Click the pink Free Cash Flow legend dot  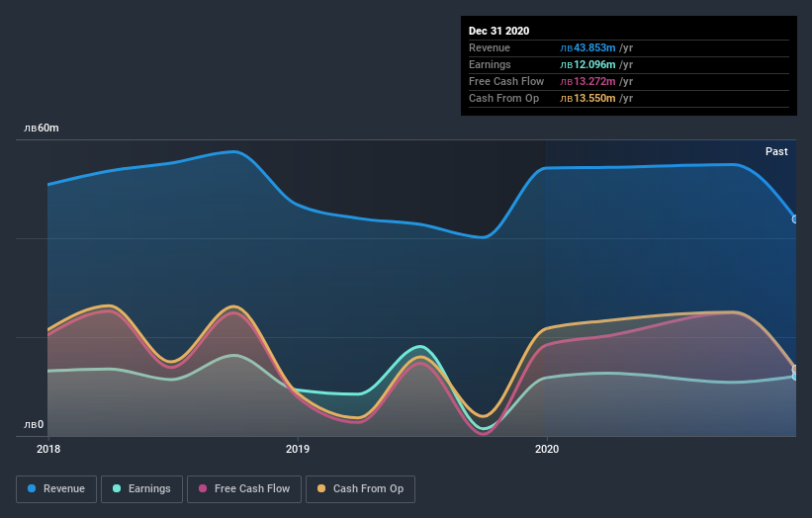(203, 488)
